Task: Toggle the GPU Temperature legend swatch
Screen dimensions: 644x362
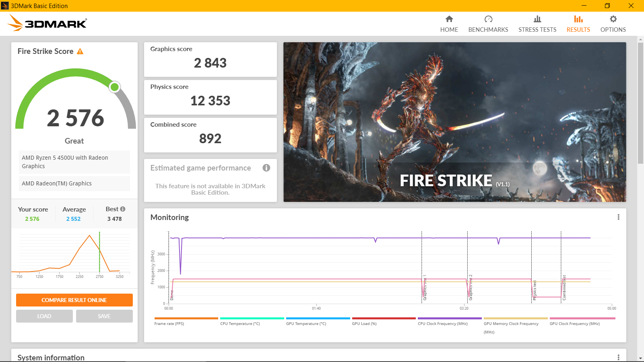Action: [318, 318]
